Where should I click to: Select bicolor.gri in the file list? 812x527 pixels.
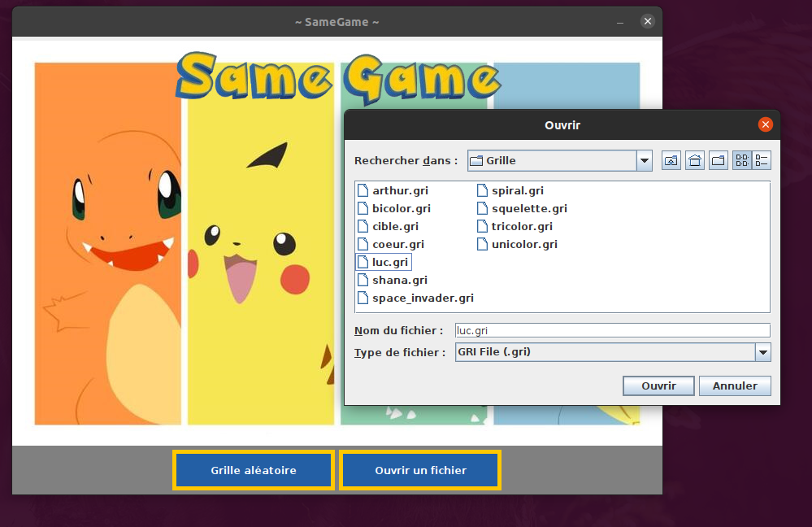(401, 208)
